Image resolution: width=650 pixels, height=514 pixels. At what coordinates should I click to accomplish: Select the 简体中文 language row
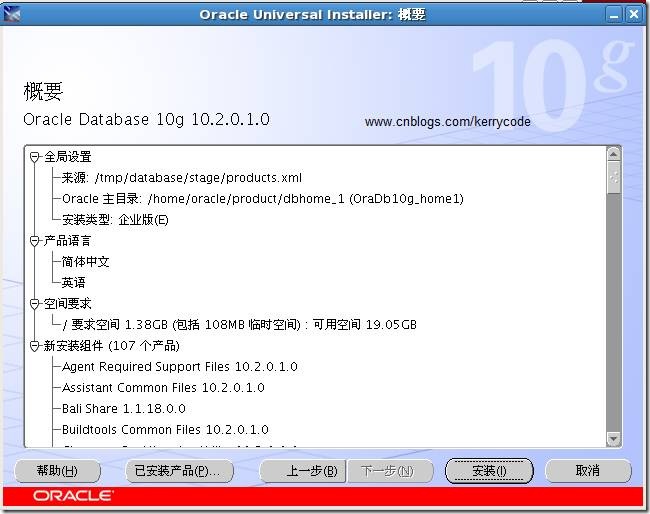tap(85, 262)
